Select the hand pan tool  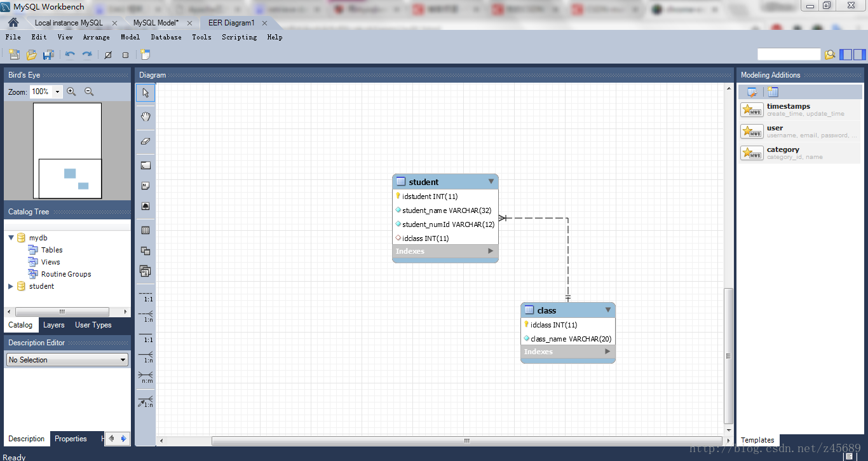146,116
